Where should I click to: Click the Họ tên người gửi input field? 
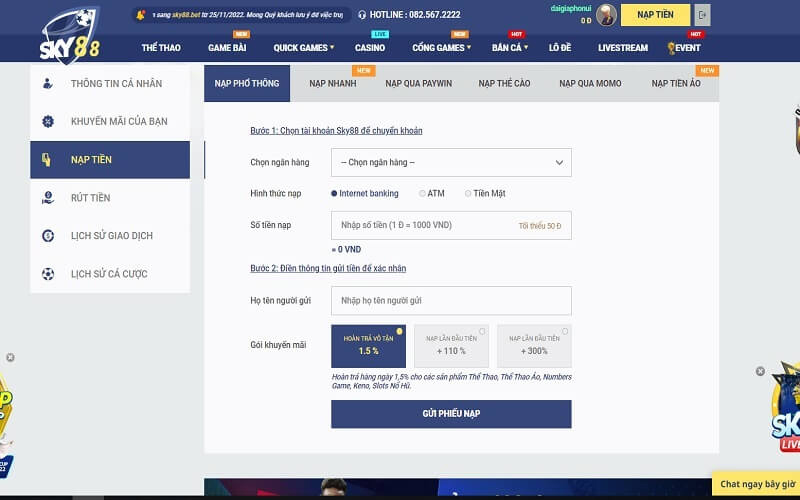click(451, 300)
